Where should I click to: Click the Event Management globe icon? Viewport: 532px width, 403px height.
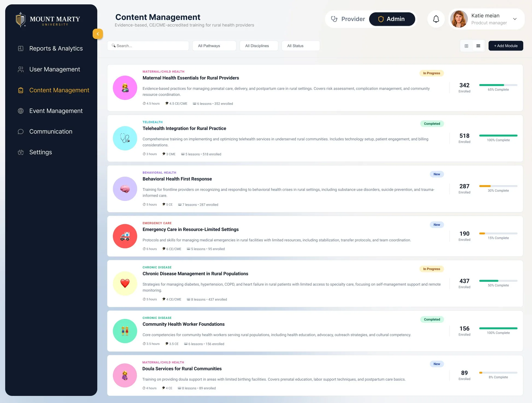tap(20, 111)
